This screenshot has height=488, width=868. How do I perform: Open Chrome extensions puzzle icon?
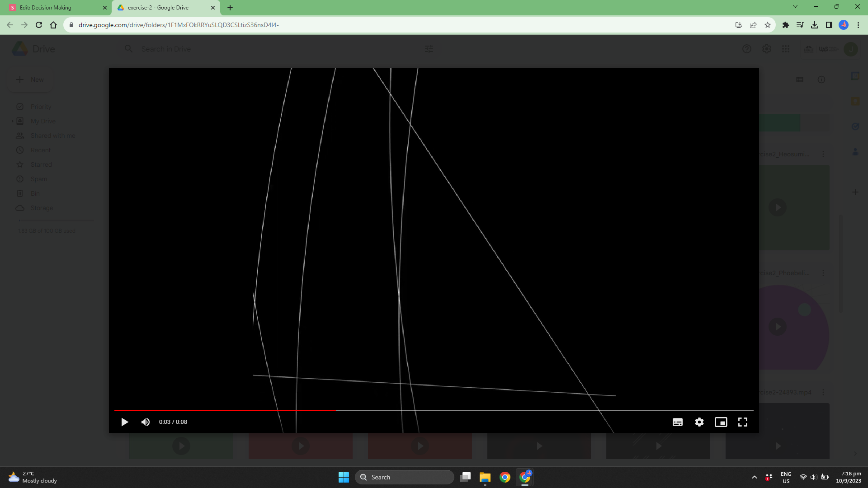[786, 25]
